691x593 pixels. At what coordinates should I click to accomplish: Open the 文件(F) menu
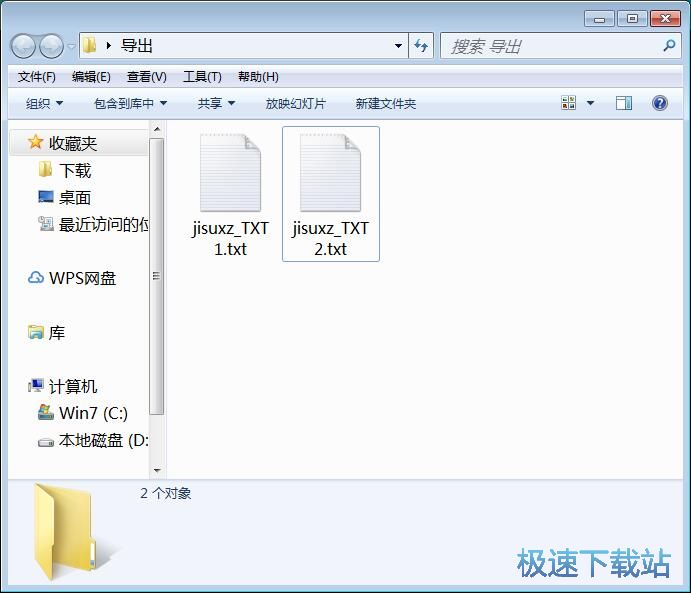(x=37, y=77)
